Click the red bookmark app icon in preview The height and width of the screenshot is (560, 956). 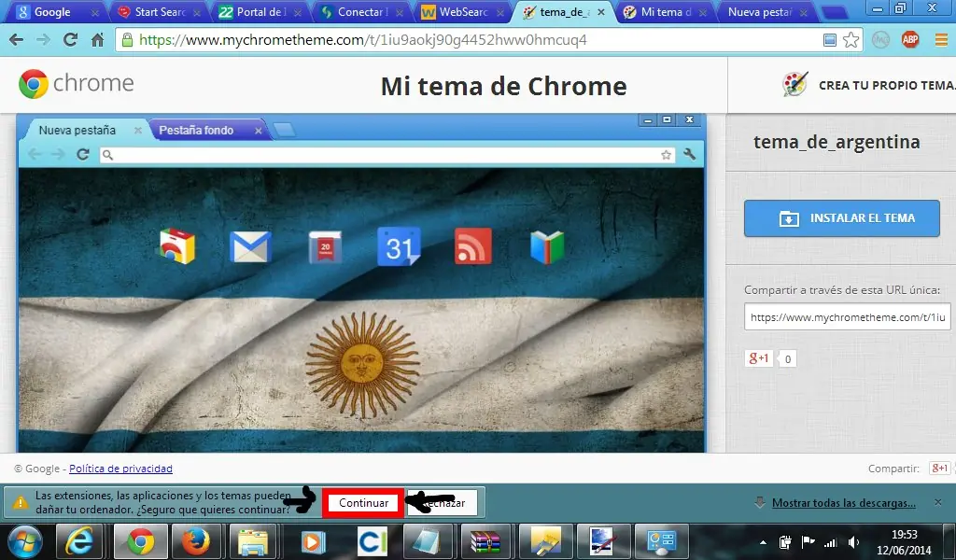point(325,246)
